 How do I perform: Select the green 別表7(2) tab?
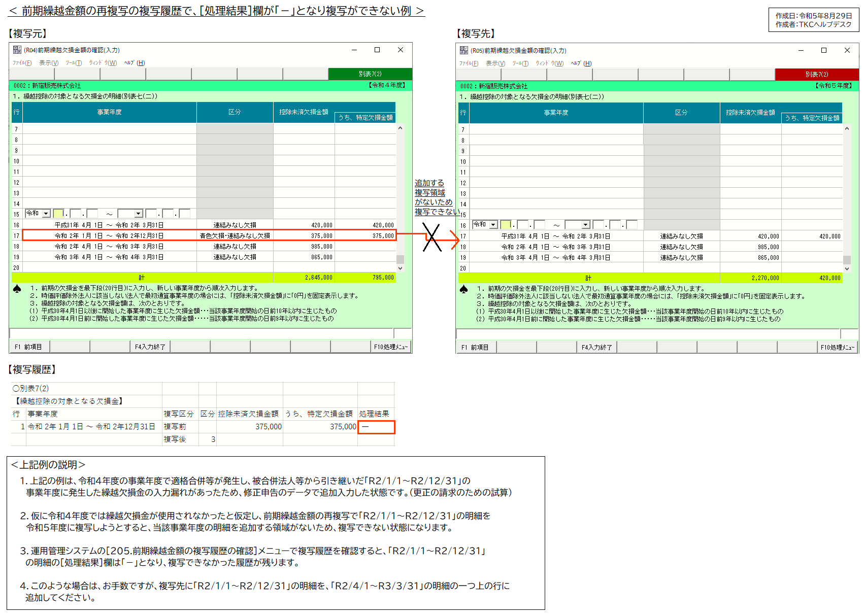370,74
